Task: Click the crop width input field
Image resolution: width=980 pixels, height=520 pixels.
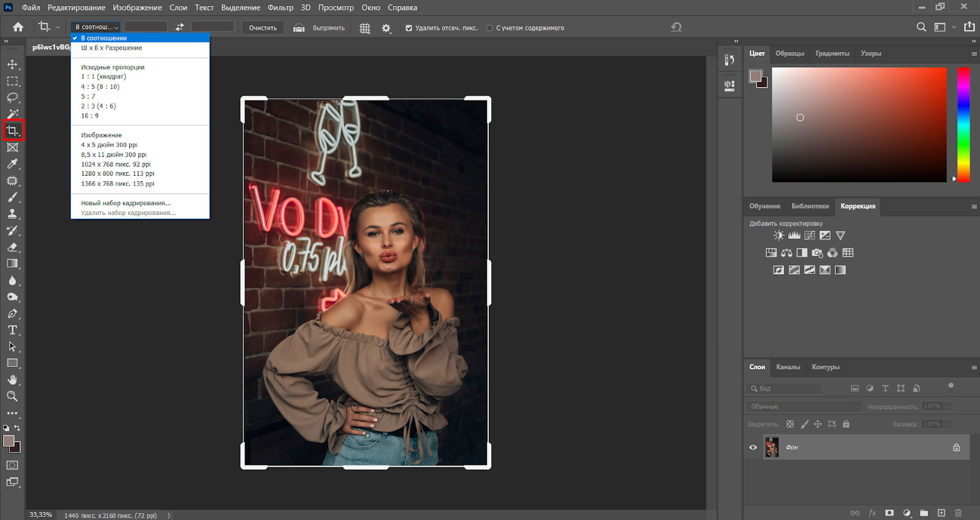Action: tap(146, 27)
